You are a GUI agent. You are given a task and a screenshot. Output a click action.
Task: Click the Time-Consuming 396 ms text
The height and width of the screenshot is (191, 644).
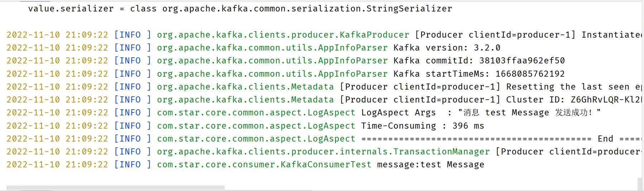tap(422, 126)
